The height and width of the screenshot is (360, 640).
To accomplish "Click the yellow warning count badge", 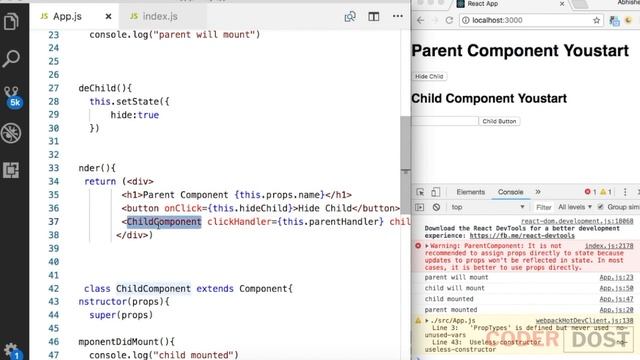I will point(606,192).
